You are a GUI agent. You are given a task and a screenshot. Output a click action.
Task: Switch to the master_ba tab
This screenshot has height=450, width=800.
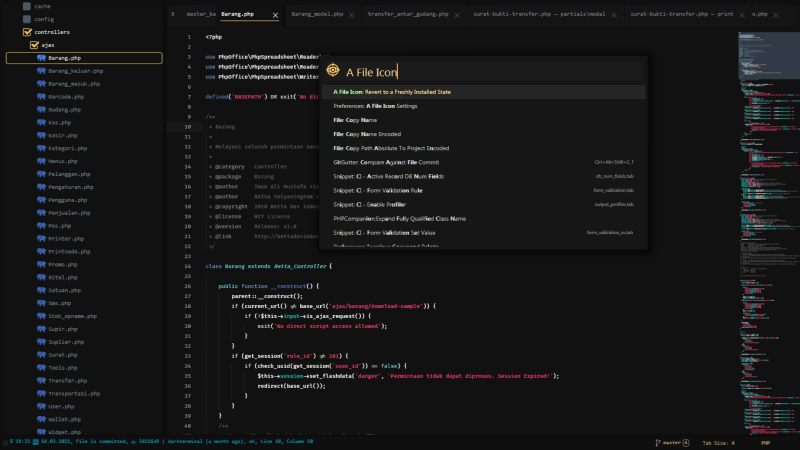(201, 14)
